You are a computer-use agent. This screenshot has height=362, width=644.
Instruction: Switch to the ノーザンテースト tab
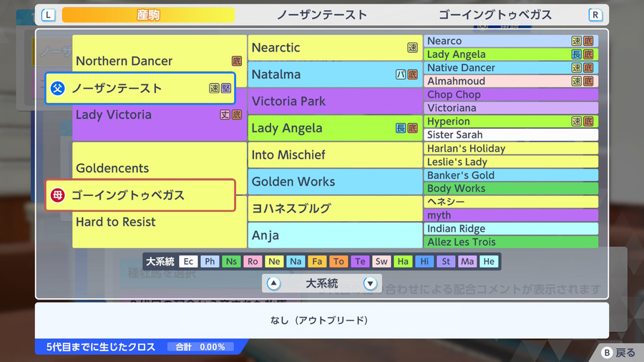(321, 15)
